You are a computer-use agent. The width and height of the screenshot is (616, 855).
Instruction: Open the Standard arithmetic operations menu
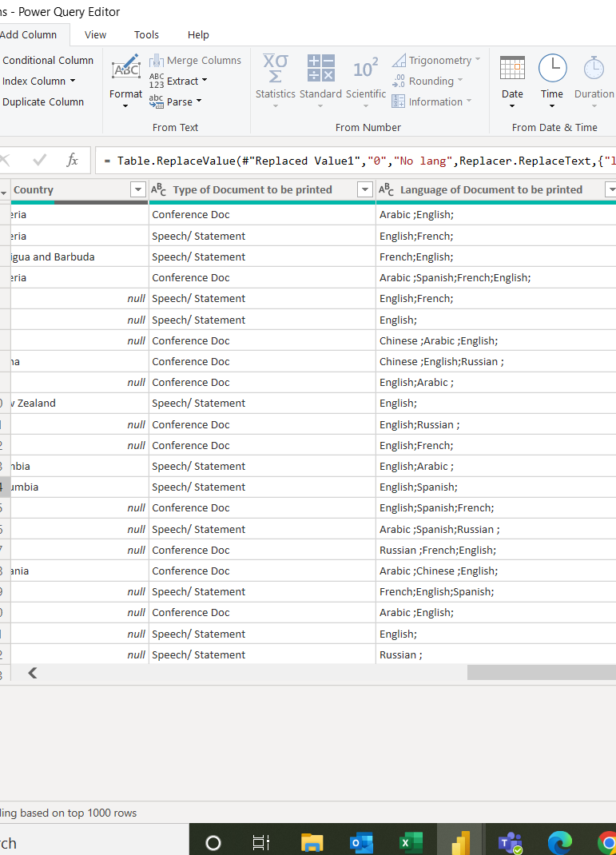320,81
